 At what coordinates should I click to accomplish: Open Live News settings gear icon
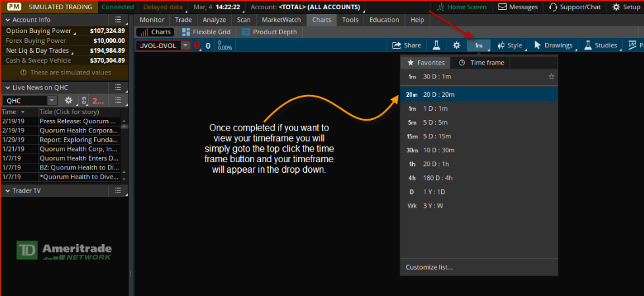pyautogui.click(x=68, y=100)
